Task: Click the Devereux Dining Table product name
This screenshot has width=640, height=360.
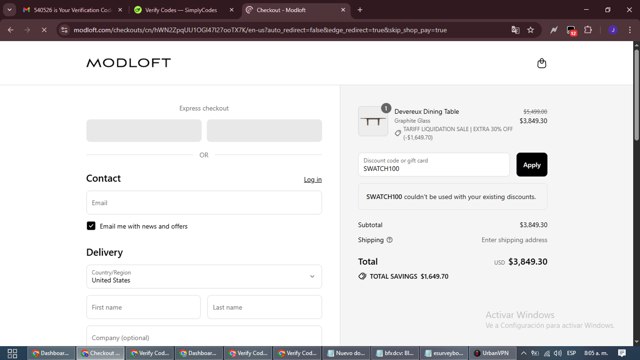Action: point(427,111)
